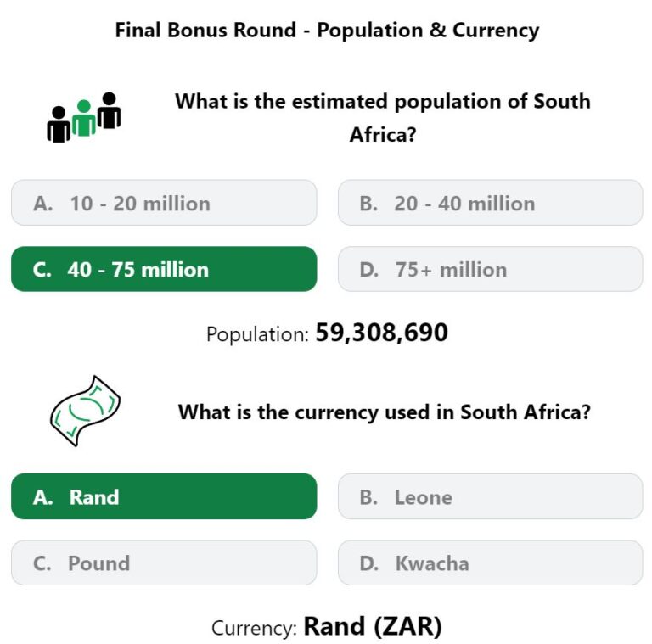This screenshot has width=652, height=644.
Task: Choose answer B. 20 - 40 million
Action: [490, 203]
